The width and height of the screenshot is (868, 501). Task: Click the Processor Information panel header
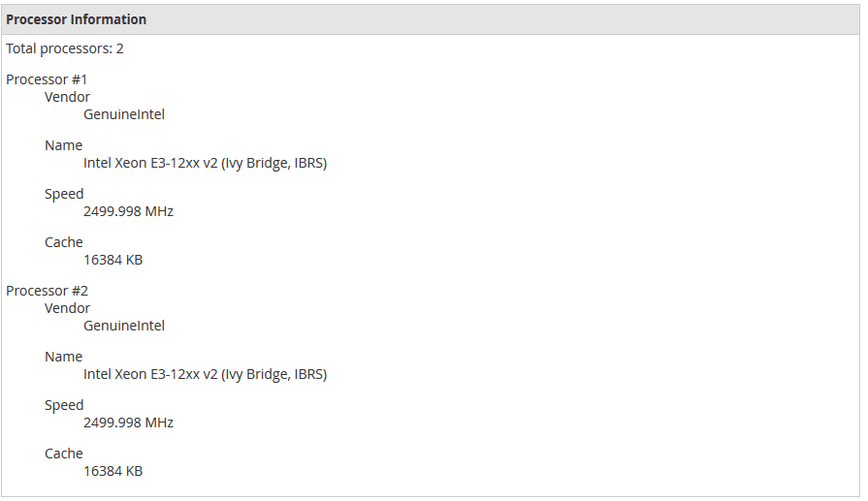pyautogui.click(x=77, y=19)
